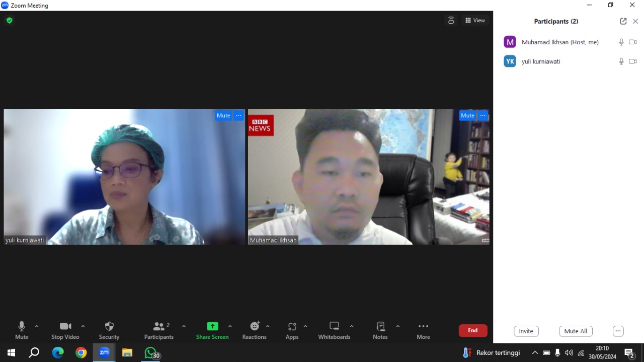This screenshot has width=644, height=362.
Task: Open the View layout dropdown
Action: coord(475,21)
